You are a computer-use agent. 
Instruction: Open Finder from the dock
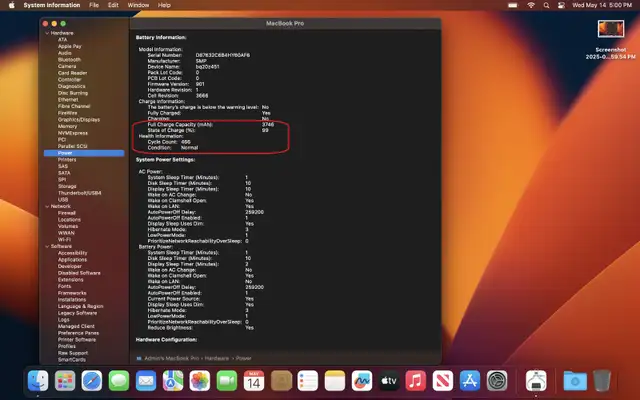(x=38, y=381)
